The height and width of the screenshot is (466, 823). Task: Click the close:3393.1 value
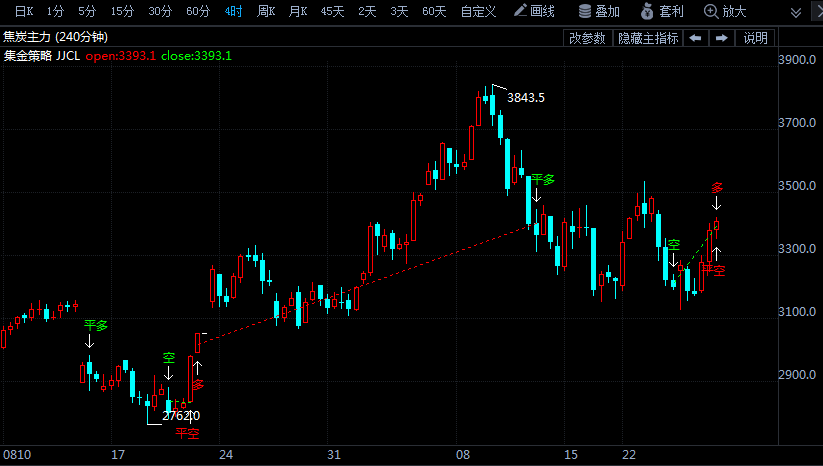196,56
